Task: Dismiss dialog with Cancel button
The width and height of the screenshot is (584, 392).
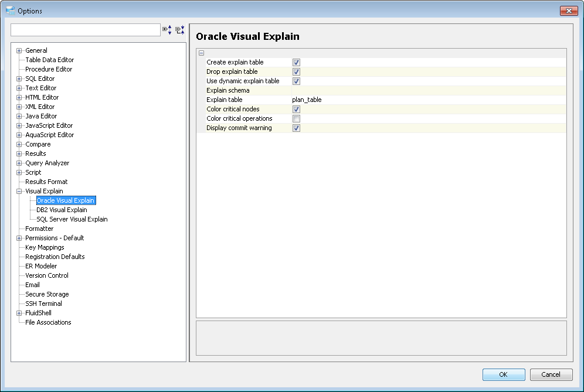Action: coord(551,374)
